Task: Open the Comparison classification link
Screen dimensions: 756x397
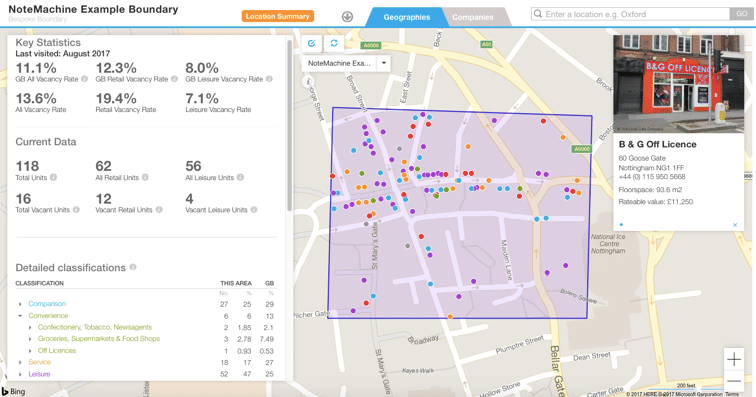Action: [x=47, y=304]
